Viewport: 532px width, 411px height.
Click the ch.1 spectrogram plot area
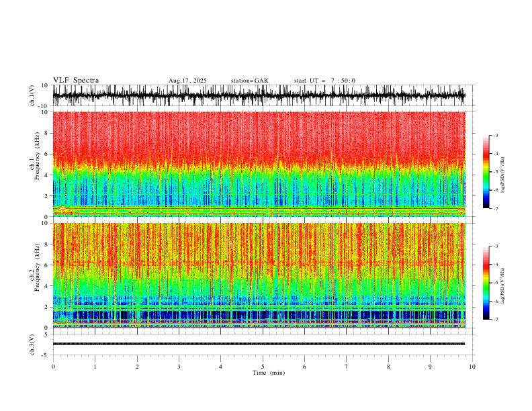pos(259,164)
